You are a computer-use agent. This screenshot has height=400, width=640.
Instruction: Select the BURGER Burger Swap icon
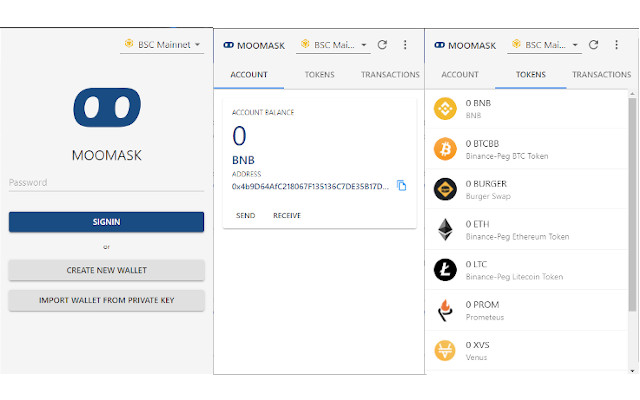(x=445, y=189)
